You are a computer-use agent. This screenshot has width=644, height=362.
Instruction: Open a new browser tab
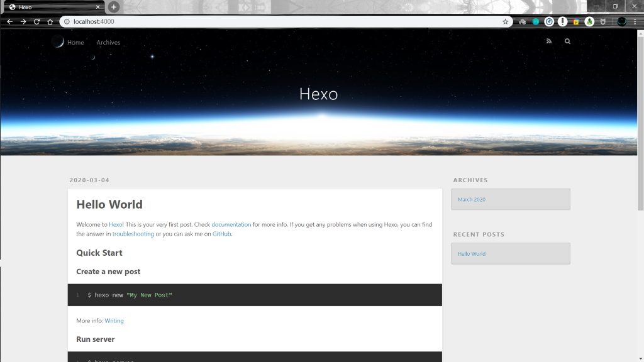pos(114,7)
